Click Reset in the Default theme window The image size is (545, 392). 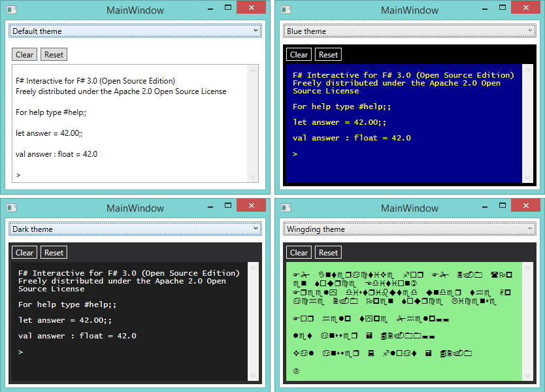[54, 55]
